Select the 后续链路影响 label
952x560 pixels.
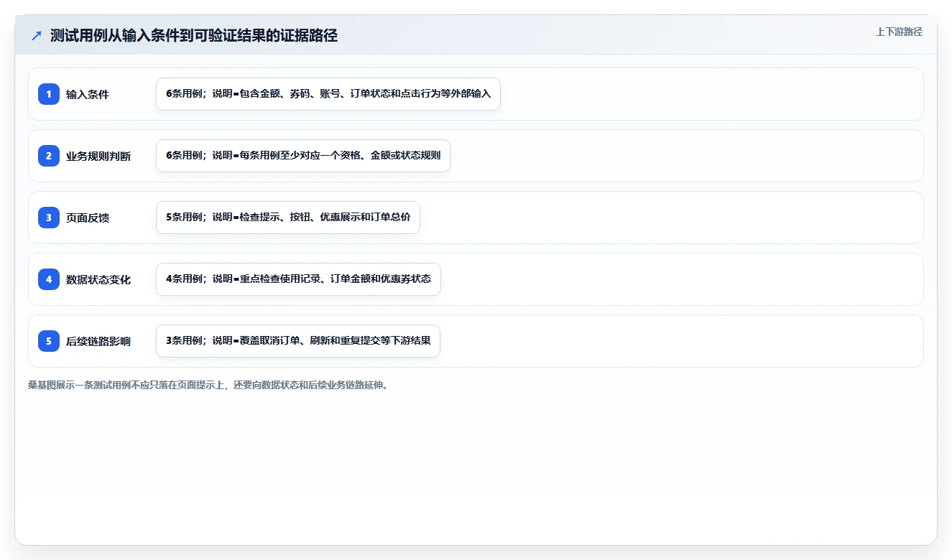tap(98, 341)
